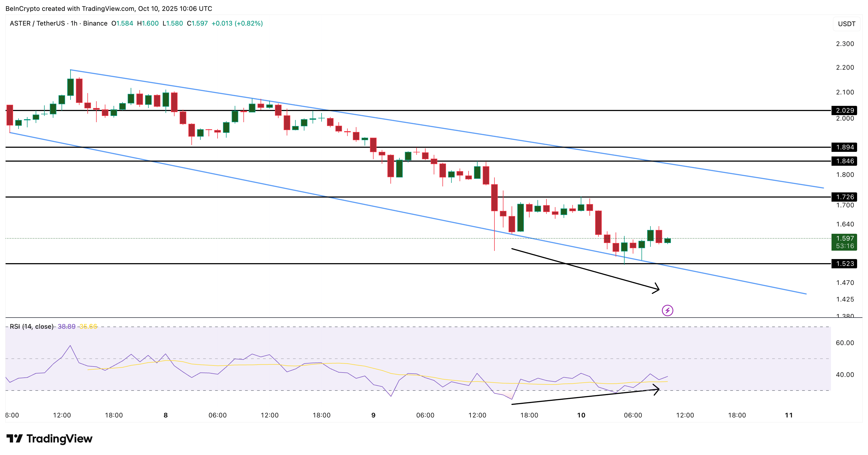Click the purple lightning bolt trade icon
This screenshot has width=868, height=455.
[x=668, y=310]
